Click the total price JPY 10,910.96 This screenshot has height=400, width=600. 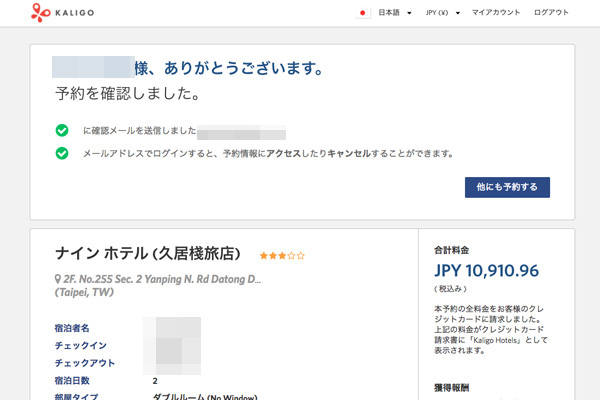[x=486, y=271]
